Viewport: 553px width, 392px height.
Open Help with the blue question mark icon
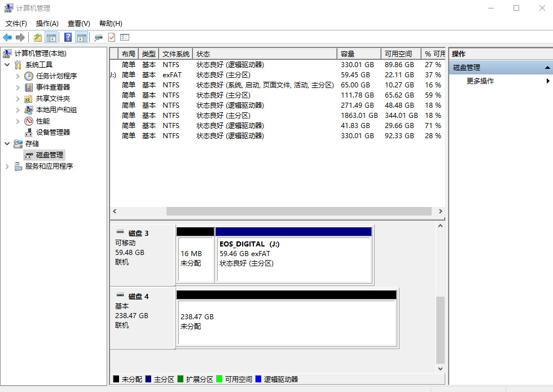point(68,37)
